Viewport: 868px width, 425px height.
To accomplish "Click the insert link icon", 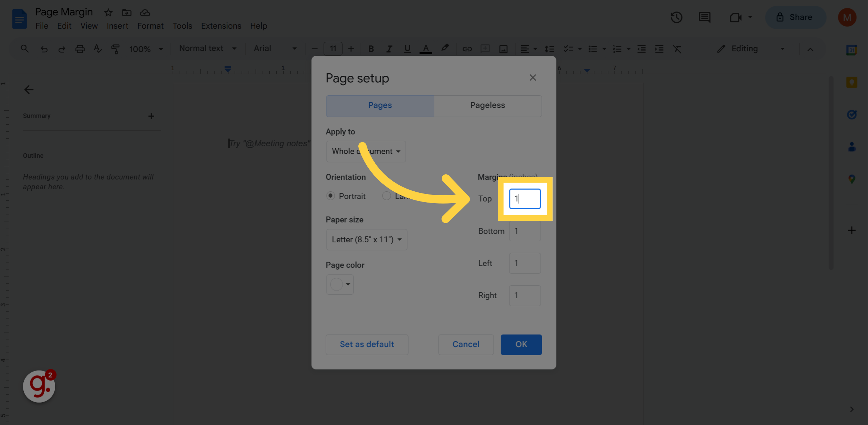I will [467, 49].
